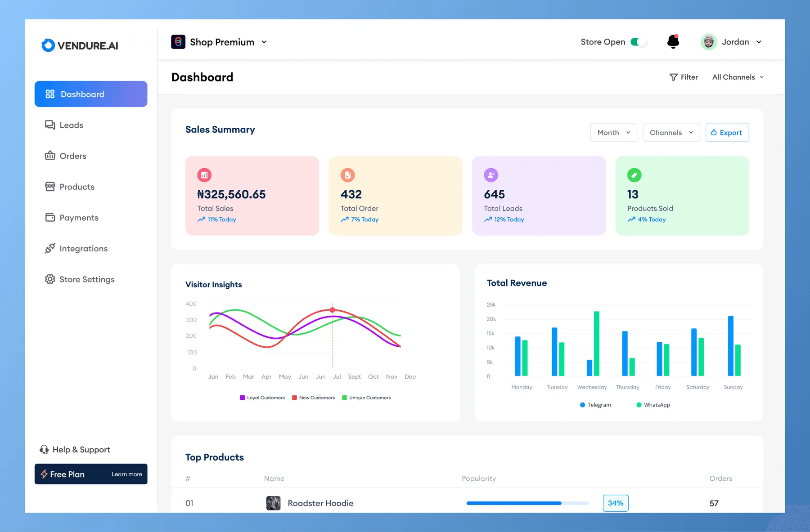Click the Export button
Screen dimensions: 810x532
point(727,132)
